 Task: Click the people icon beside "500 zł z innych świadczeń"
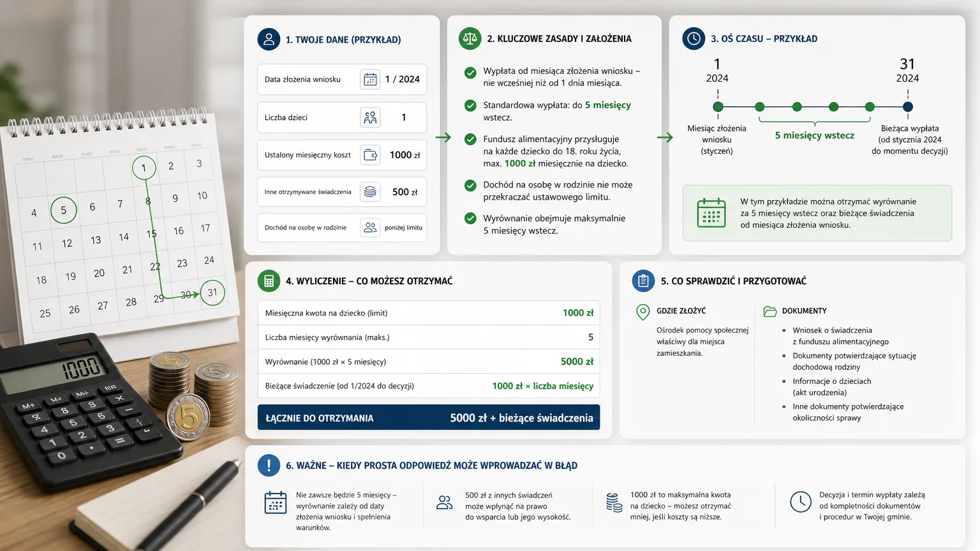click(444, 503)
